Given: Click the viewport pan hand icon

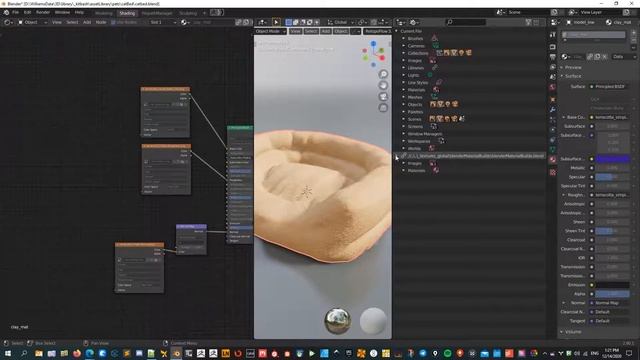Looking at the screenshot, I should pos(383,85).
